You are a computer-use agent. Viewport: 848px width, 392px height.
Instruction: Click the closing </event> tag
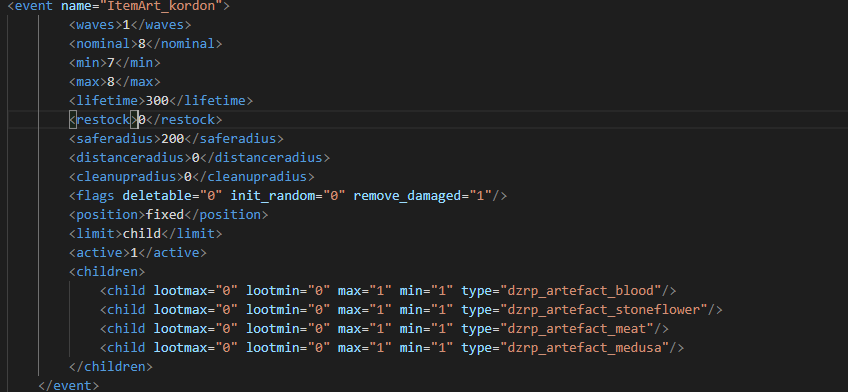click(x=69, y=386)
